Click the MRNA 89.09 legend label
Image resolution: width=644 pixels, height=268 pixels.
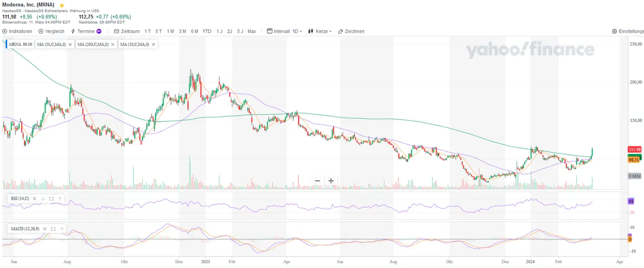click(x=21, y=44)
